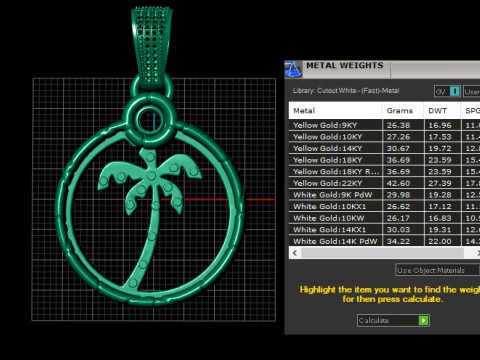
Task: Click the 26.38 grams value
Action: click(x=398, y=125)
